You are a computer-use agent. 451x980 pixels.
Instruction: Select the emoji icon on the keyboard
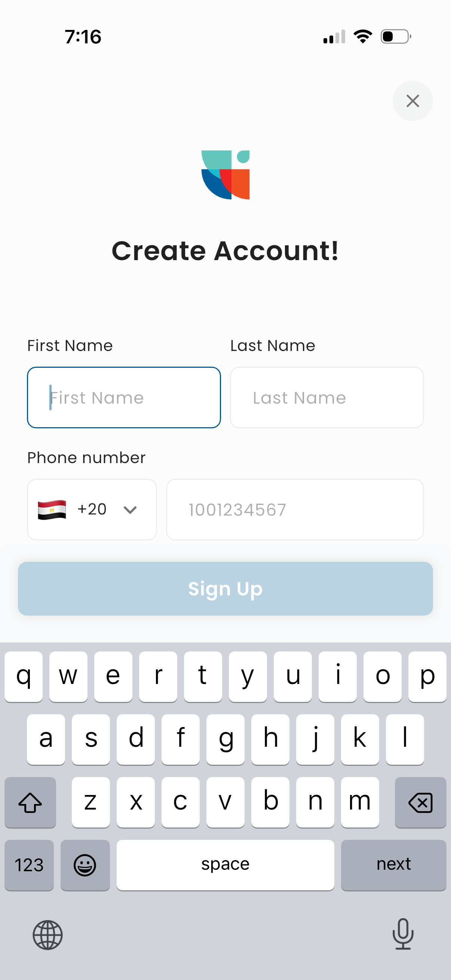click(85, 865)
